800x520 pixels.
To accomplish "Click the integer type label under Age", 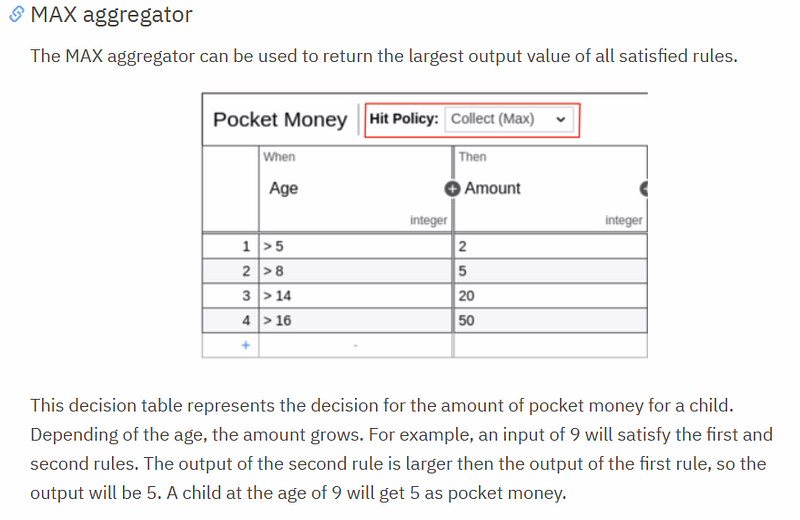I will click(429, 220).
